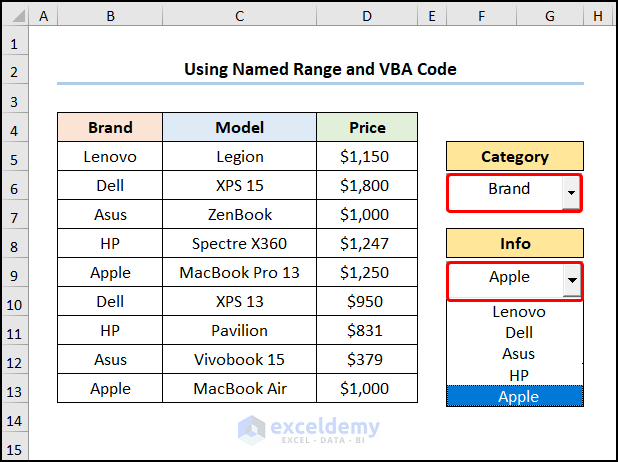Click the Info combo box showing Apple
This screenshot has width=618, height=462.
point(514,281)
